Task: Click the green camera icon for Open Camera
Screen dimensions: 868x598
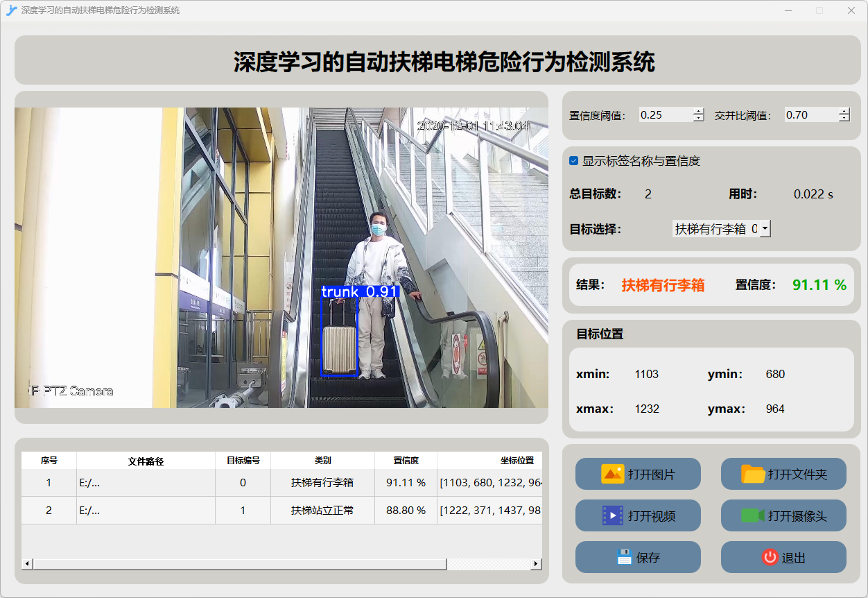Action: point(753,515)
